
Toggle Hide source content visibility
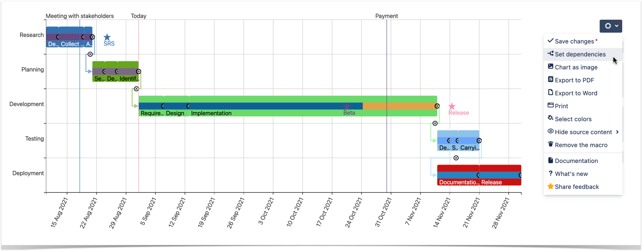(x=550, y=131)
